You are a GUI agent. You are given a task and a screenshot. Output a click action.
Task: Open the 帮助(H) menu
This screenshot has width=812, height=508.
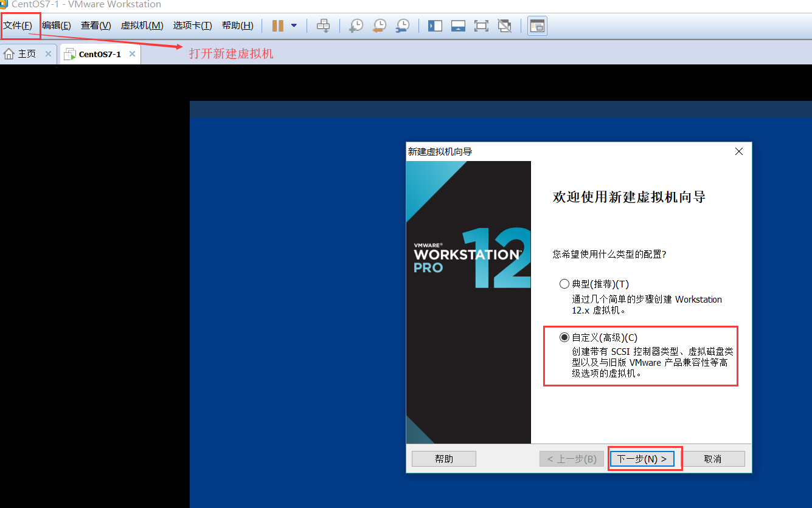coord(237,26)
